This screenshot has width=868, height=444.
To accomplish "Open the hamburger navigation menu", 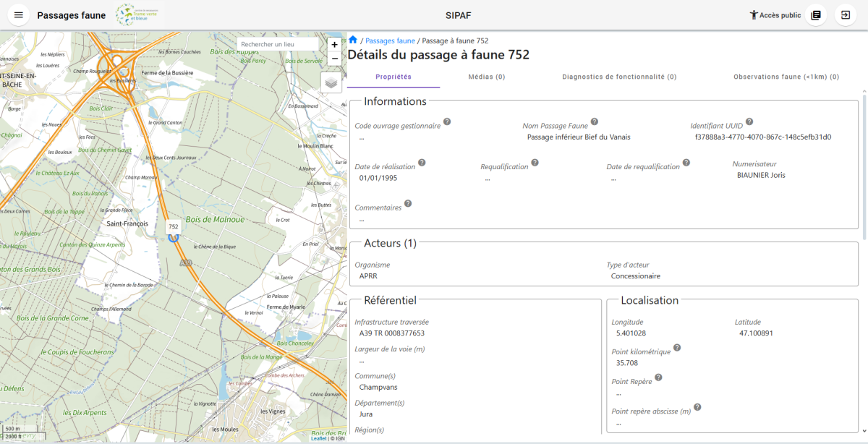I will 19,15.
